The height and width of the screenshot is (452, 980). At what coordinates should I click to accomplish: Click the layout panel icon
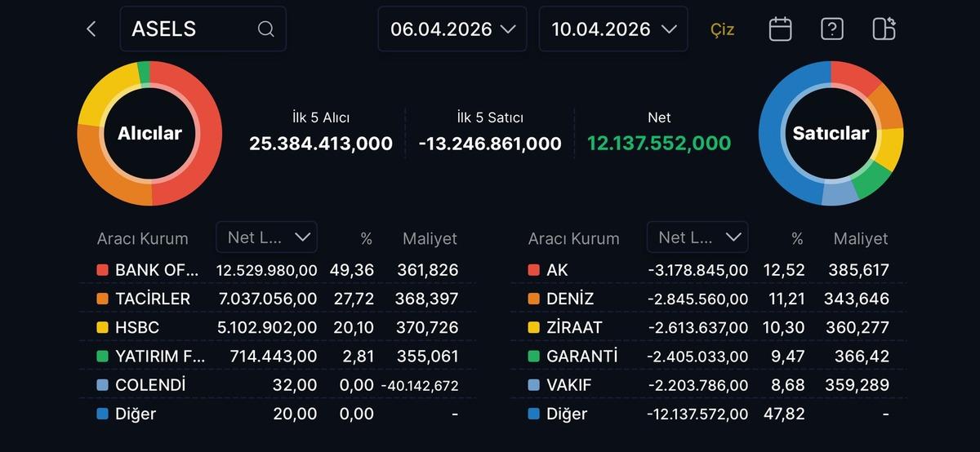[884, 29]
